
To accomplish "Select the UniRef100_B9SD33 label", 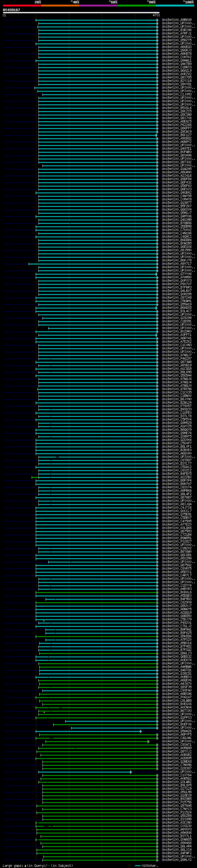I will [177, 409].
